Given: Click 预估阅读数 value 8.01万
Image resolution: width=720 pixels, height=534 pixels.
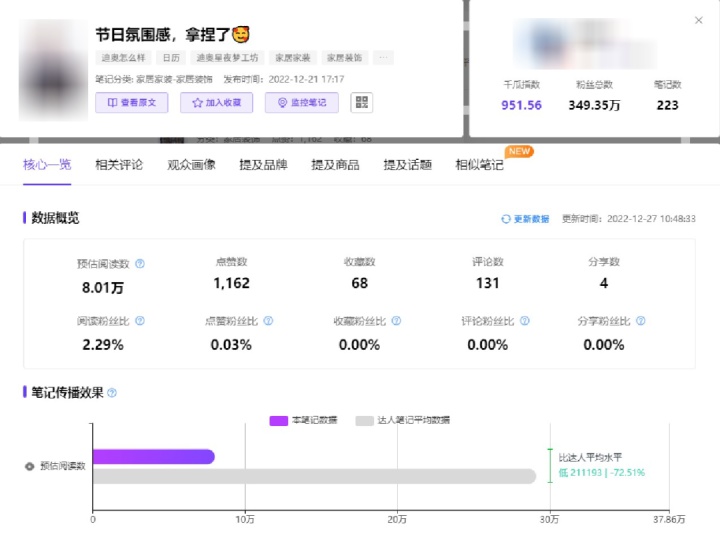Looking at the screenshot, I should [x=103, y=288].
